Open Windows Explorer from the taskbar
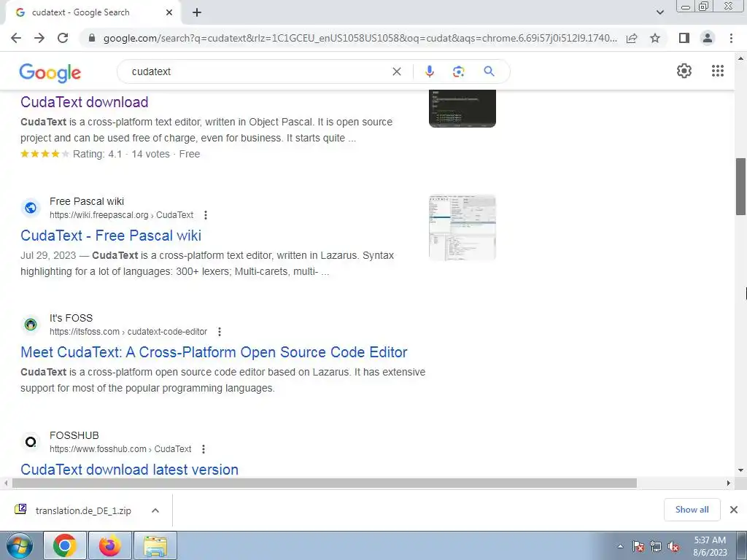The width and height of the screenshot is (747, 560). tap(155, 545)
